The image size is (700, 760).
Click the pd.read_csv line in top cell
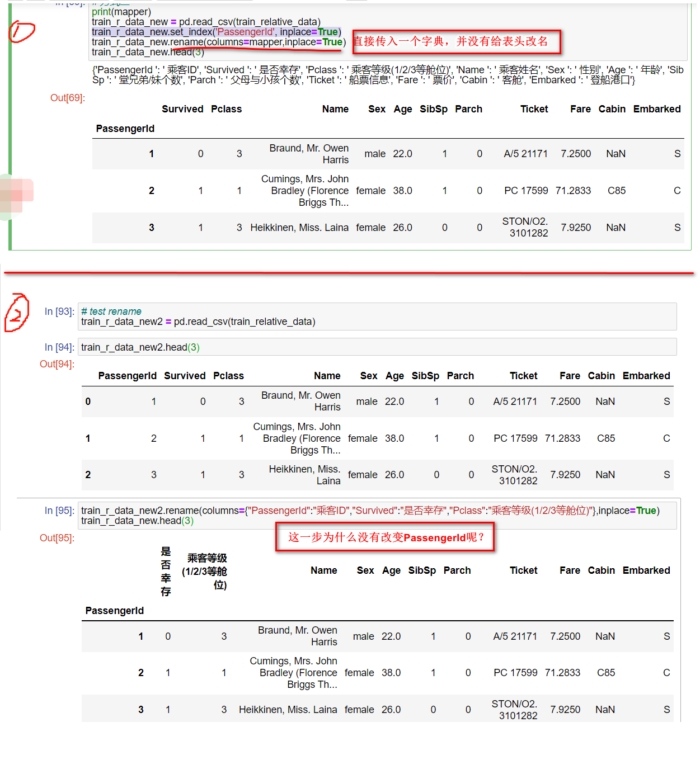point(206,22)
